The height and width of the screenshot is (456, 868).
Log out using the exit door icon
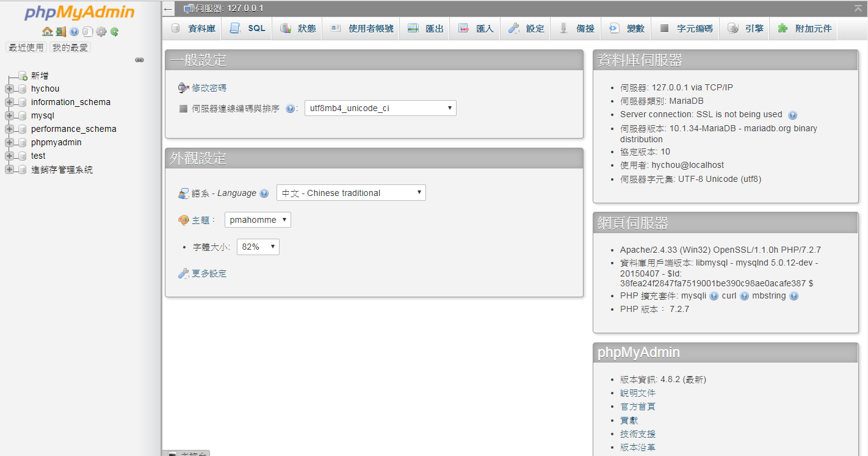click(x=61, y=32)
